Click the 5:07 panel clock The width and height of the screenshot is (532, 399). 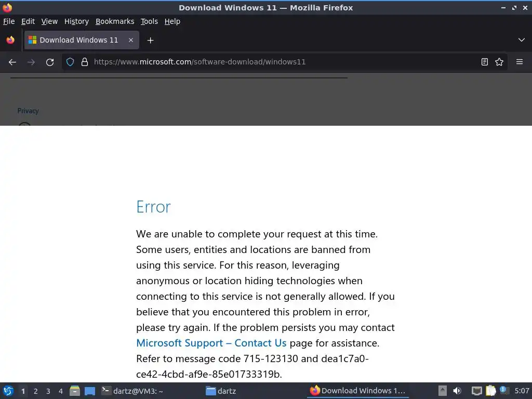click(522, 391)
